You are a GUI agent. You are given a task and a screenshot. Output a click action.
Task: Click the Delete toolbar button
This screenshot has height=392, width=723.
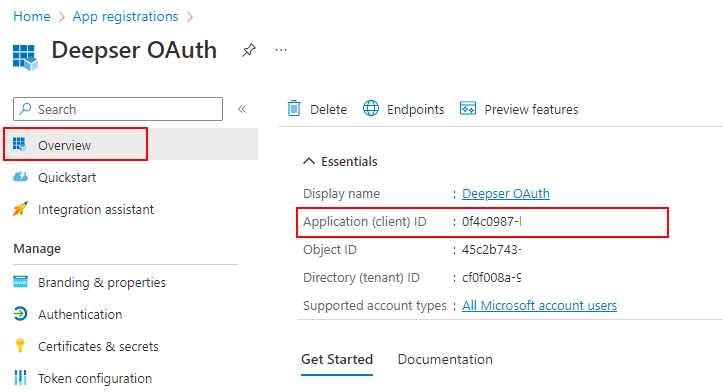coord(317,109)
